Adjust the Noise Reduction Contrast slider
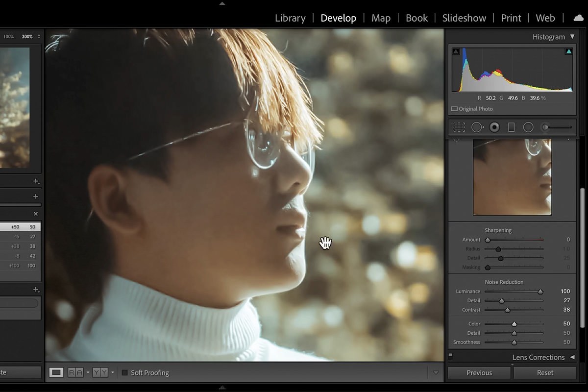Viewport: 588px width, 392px height. (x=508, y=310)
